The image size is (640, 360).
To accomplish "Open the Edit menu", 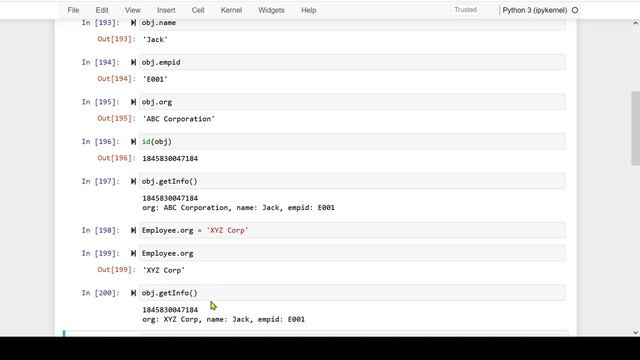I will (x=102, y=10).
